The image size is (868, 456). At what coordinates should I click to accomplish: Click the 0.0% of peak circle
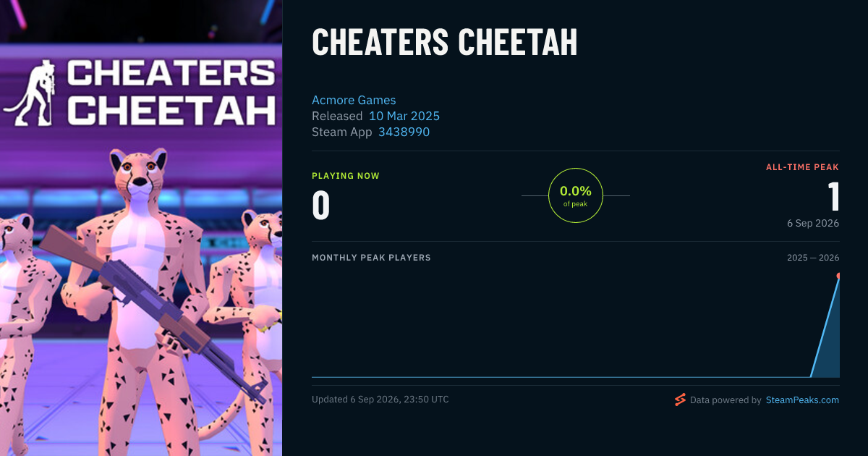pos(576,195)
